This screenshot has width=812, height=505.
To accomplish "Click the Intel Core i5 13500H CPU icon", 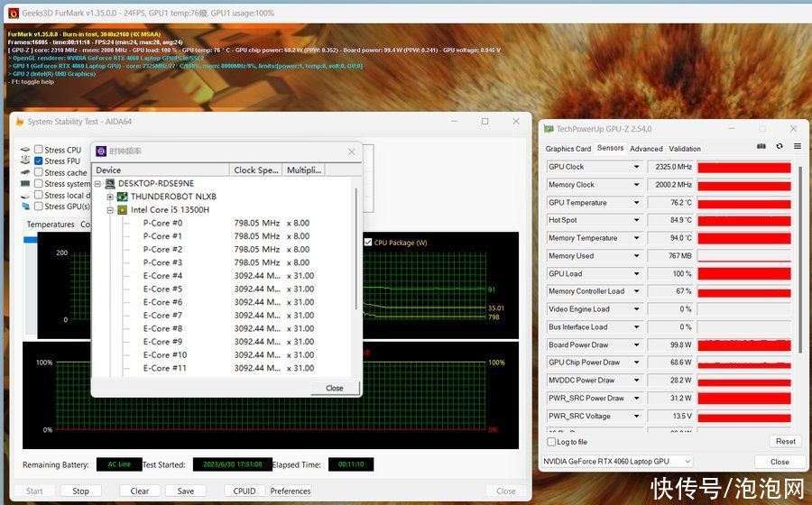I will click(x=122, y=210).
